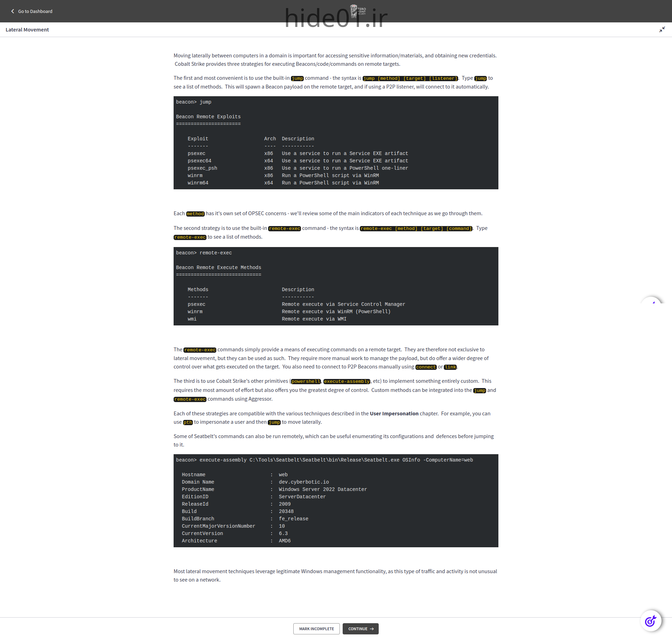Click the partially hidden floating circle button at right edge
Screen dimensions: 672x640
point(651,300)
